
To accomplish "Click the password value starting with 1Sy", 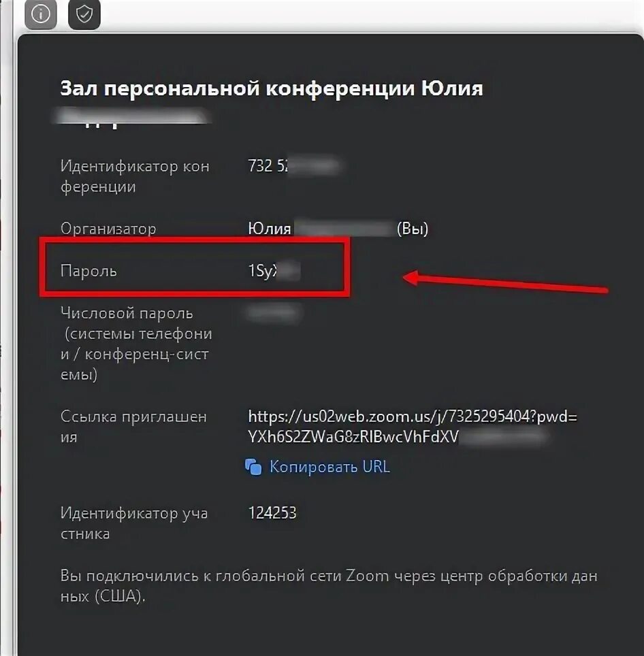I will point(274,271).
